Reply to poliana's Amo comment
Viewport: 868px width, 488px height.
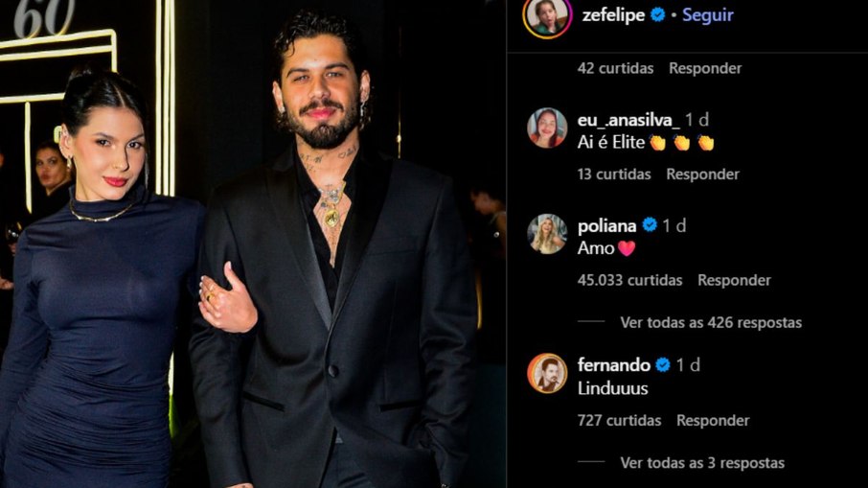pyautogui.click(x=734, y=280)
